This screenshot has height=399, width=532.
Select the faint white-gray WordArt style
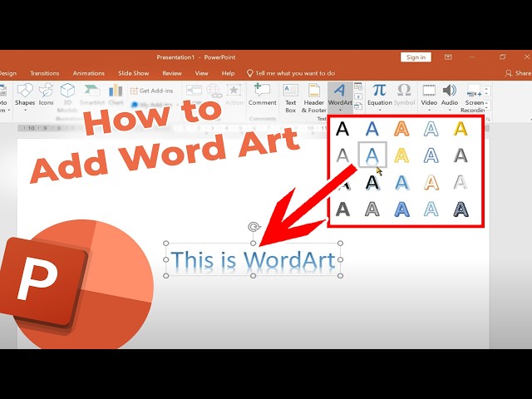(x=461, y=183)
